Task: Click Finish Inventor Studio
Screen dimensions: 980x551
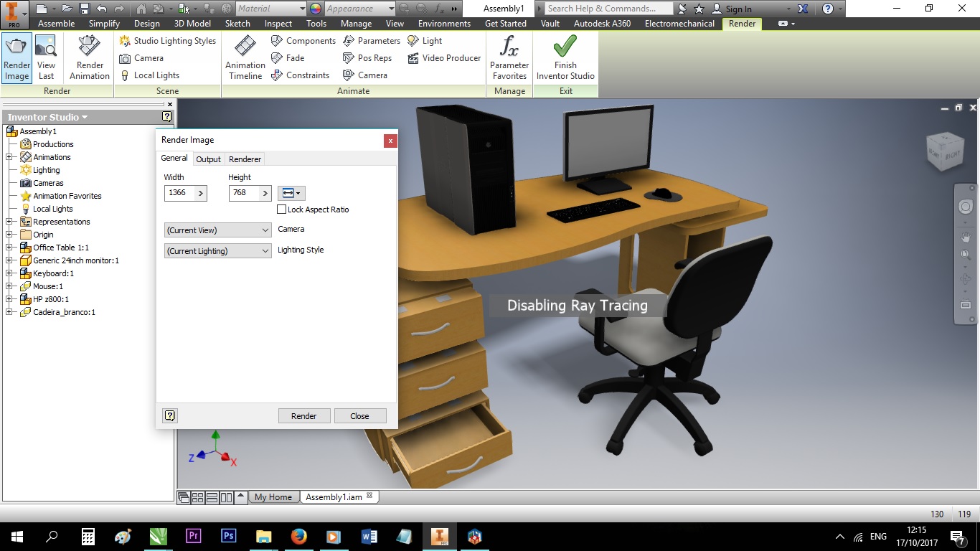Action: pos(565,58)
